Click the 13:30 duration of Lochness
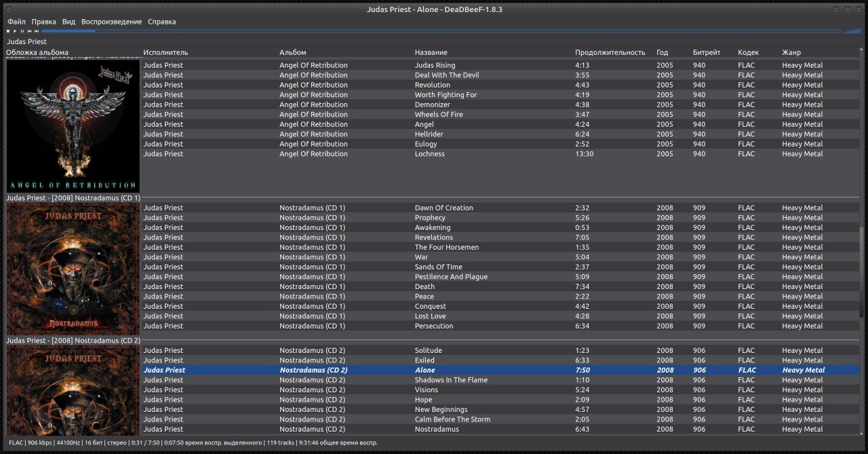Image resolution: width=868 pixels, height=454 pixels. click(584, 154)
